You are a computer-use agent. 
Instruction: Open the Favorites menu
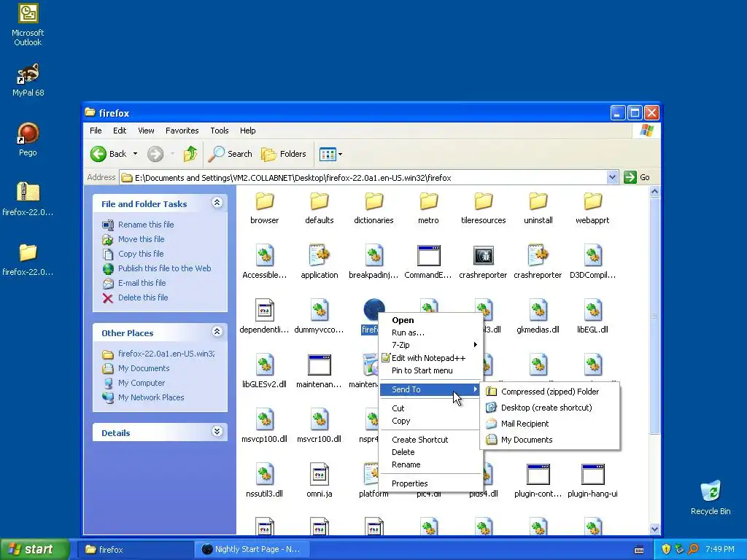coord(182,131)
